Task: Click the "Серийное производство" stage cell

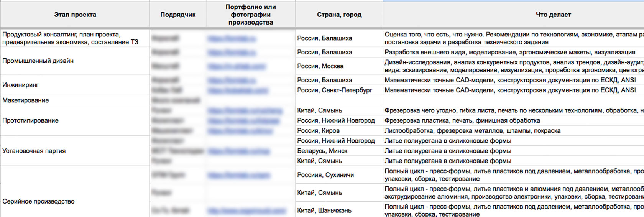Action: [x=38, y=201]
